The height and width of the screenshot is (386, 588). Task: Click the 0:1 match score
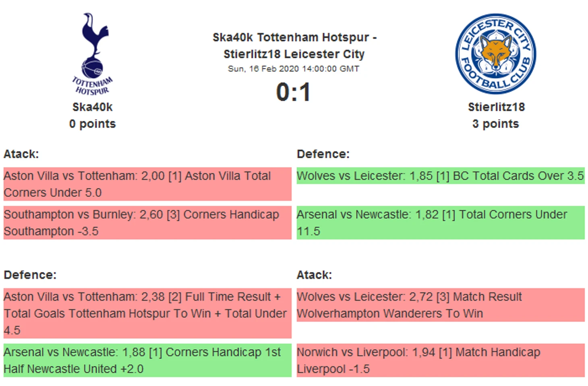[x=294, y=92]
